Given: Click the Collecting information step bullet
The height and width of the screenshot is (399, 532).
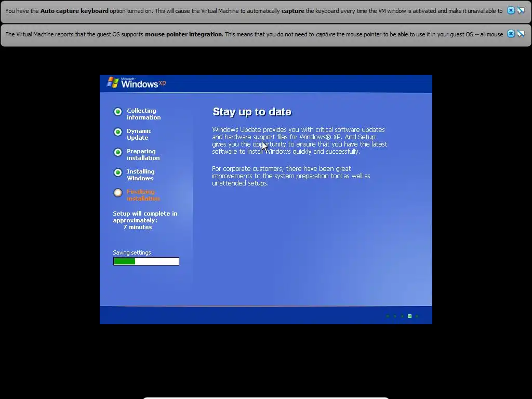Looking at the screenshot, I should click(118, 112).
